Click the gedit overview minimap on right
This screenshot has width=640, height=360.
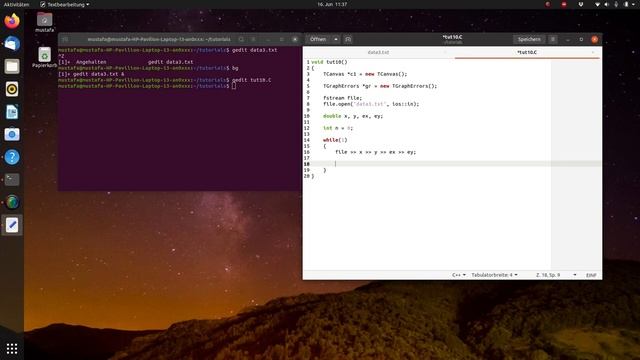(x=576, y=163)
